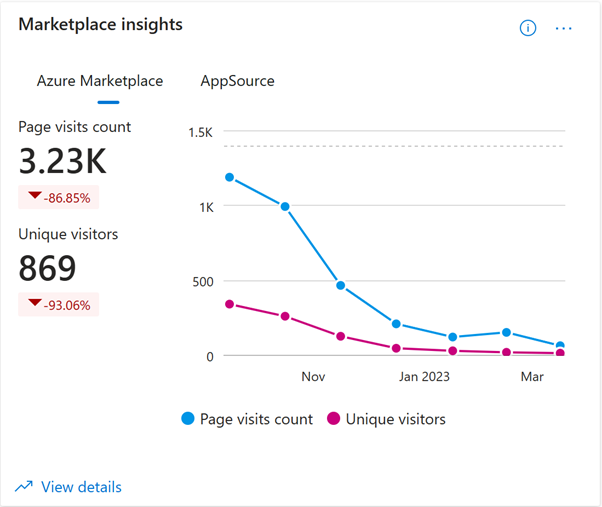Select blue data point just below 500
The image size is (602, 507).
tap(341, 285)
